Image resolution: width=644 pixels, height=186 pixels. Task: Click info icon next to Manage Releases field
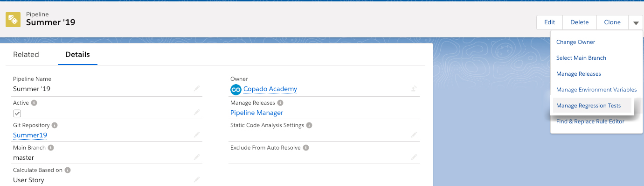(280, 103)
